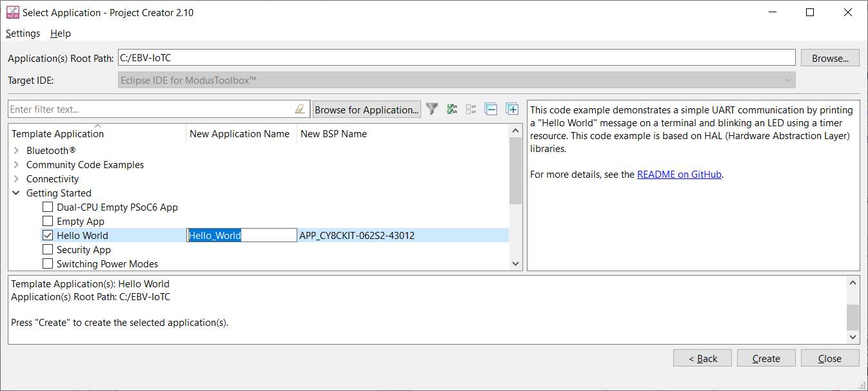Click the funnel filter icon
This screenshot has height=391, width=868.
432,110
